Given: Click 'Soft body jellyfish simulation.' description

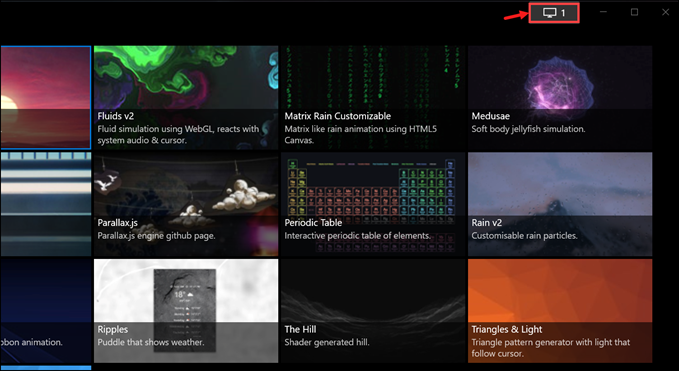Looking at the screenshot, I should tap(528, 129).
